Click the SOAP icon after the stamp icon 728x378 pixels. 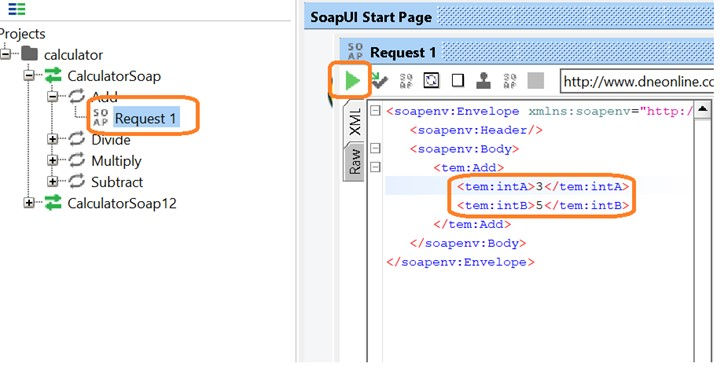[x=510, y=81]
